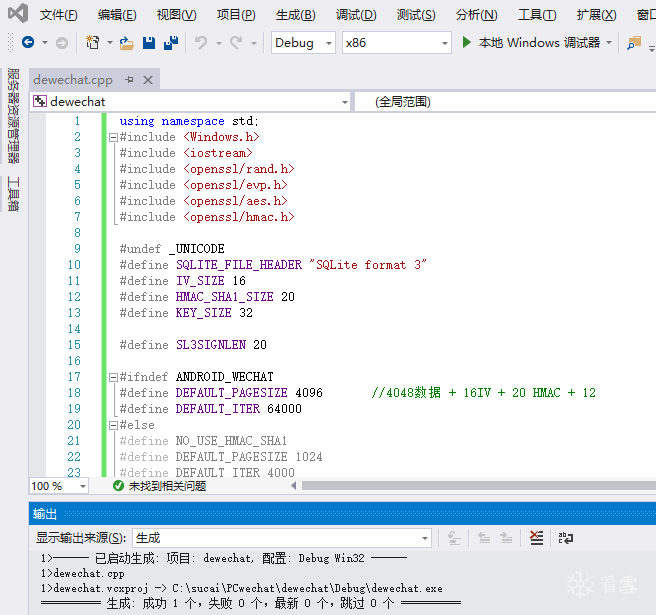Image resolution: width=656 pixels, height=615 pixels.
Task: Collapse the #include block at line 2
Action: 113,137
